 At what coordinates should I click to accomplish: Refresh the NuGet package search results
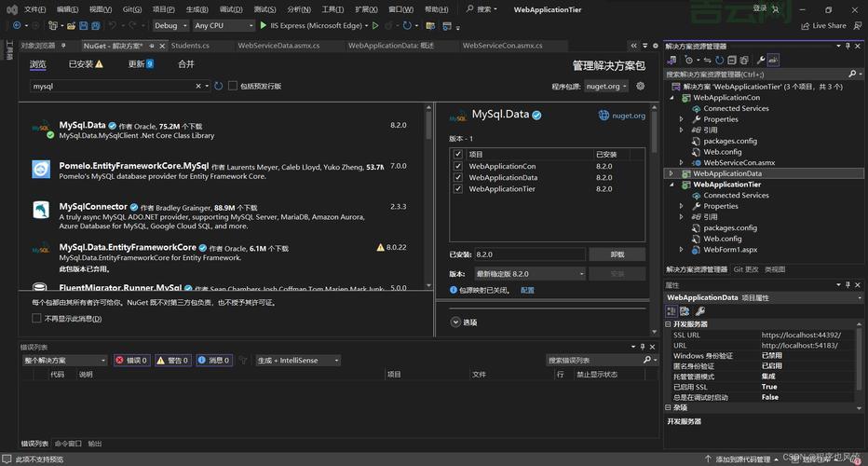(219, 86)
